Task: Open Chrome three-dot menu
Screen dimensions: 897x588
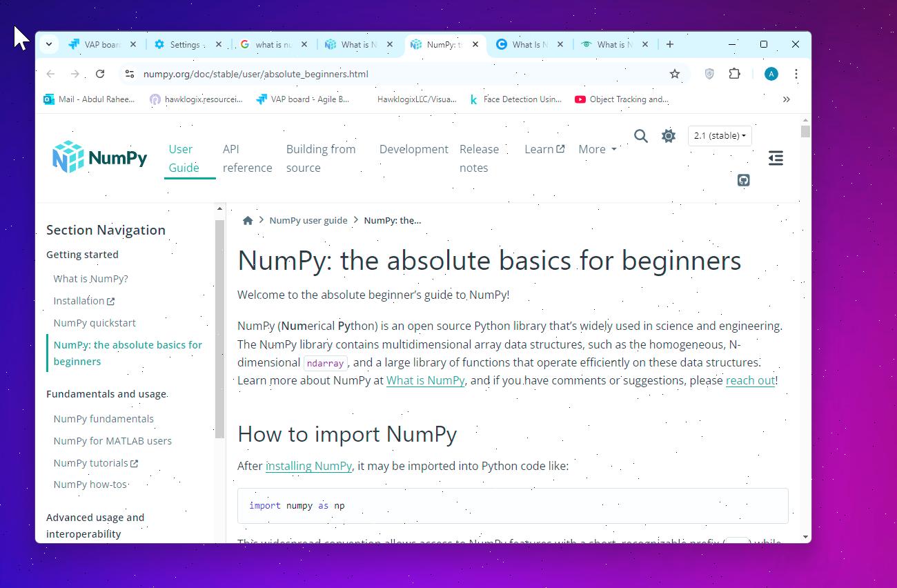Action: coord(796,74)
